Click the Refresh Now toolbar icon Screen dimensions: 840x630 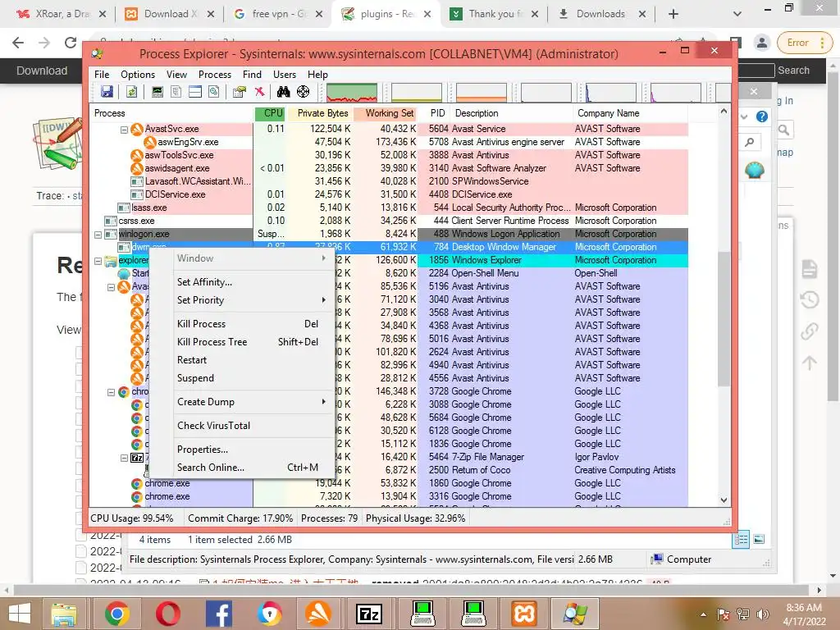point(131,92)
